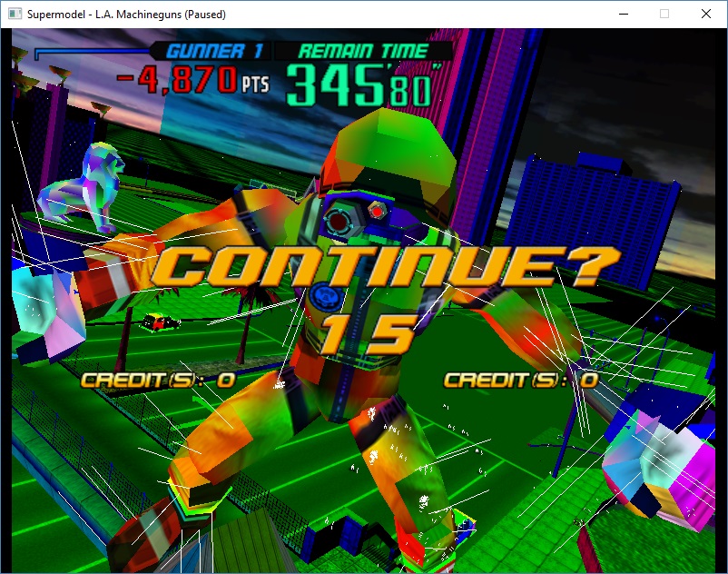Click the orange 'CONTINUE?' prompt
Screen dimensions: 728x574
[386, 266]
